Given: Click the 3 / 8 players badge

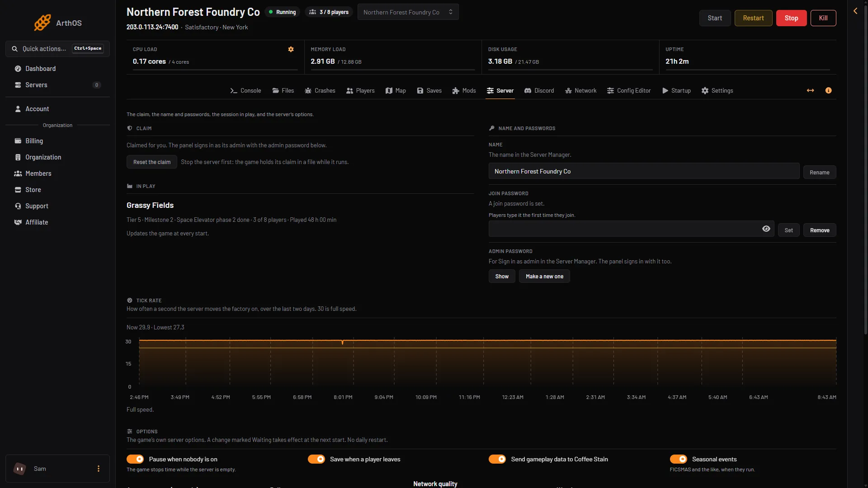Looking at the screenshot, I should point(329,12).
